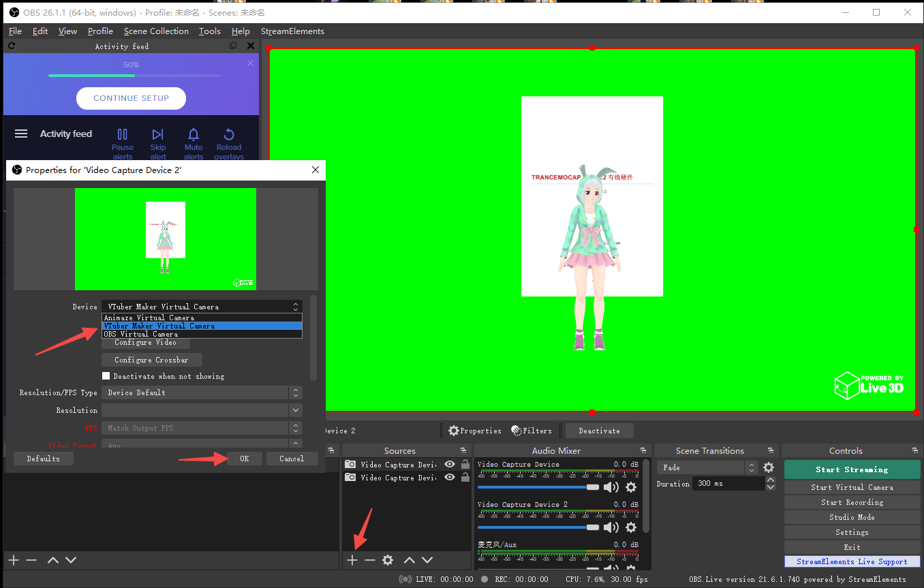This screenshot has height=588, width=924.
Task: Add a new source with plus icon
Action: point(352,560)
